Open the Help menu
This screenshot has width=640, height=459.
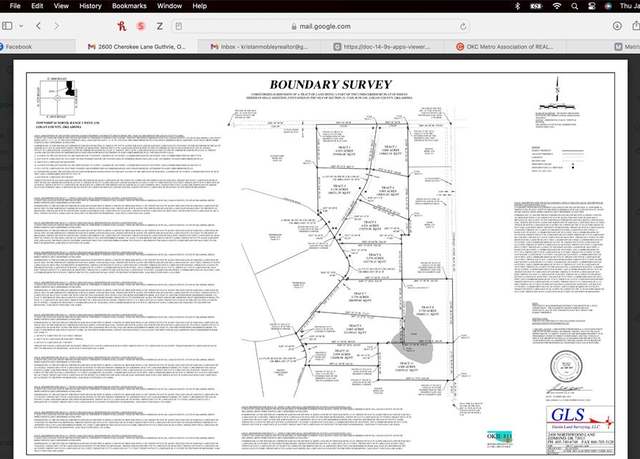pyautogui.click(x=200, y=6)
